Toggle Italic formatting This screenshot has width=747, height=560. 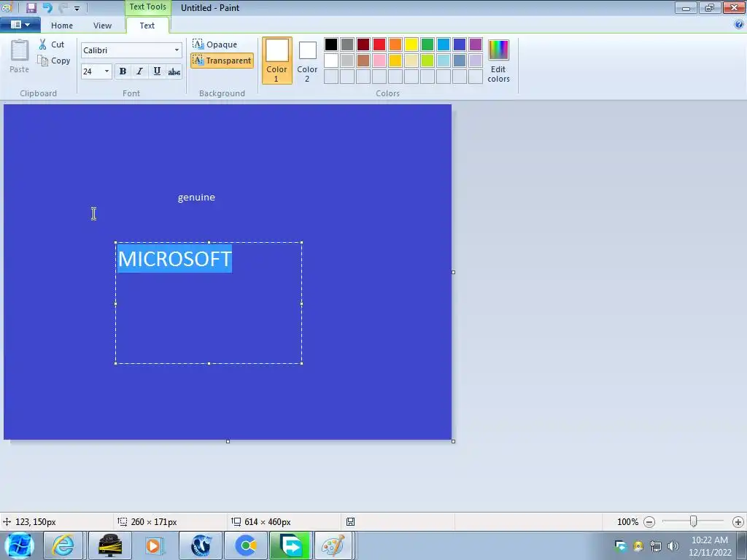tap(139, 71)
